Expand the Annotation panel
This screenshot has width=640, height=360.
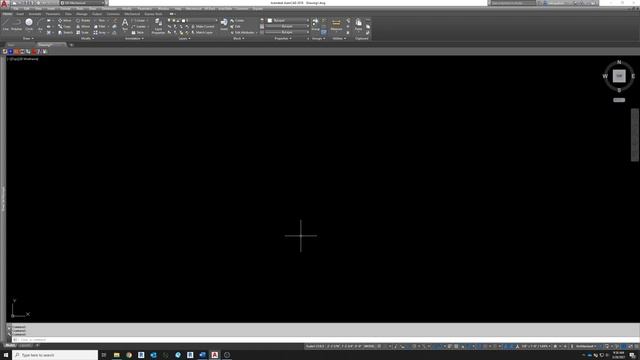pos(134,38)
